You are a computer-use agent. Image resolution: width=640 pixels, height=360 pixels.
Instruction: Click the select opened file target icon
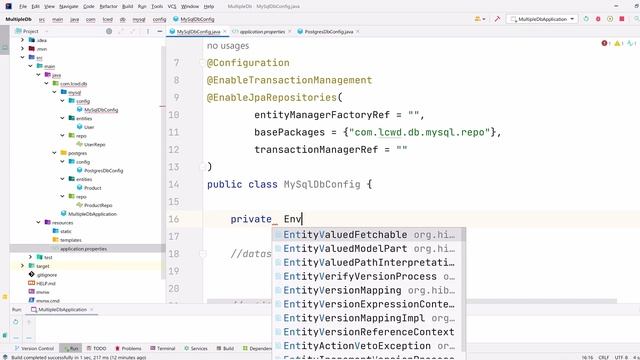point(109,31)
